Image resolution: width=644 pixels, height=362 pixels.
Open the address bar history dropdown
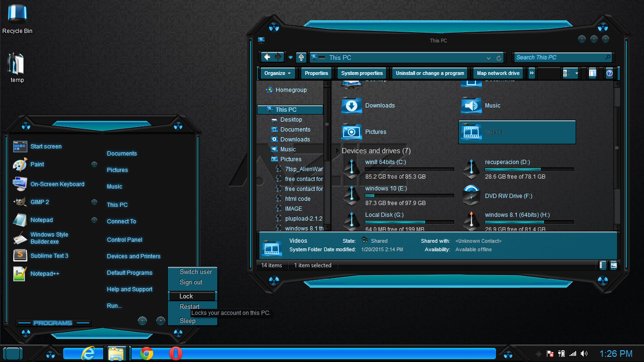coord(489,58)
